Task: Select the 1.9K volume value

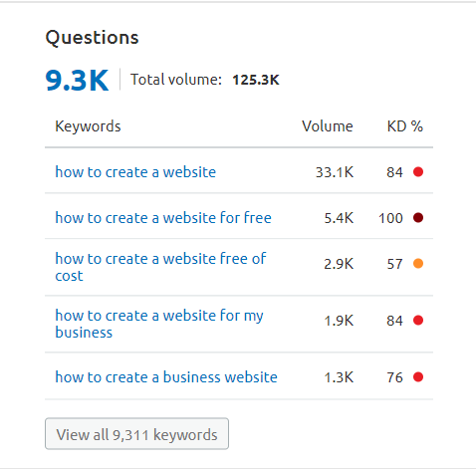Action: 339,321
